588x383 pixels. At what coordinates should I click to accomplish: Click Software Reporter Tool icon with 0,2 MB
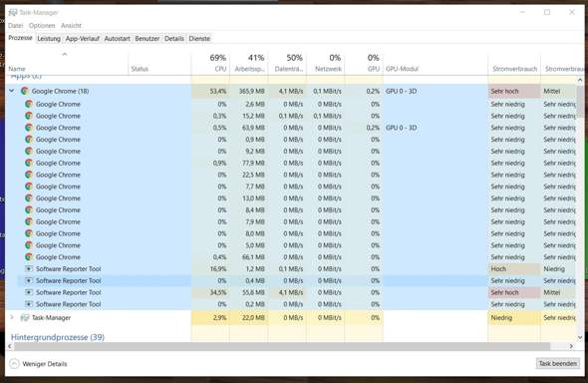pos(29,304)
